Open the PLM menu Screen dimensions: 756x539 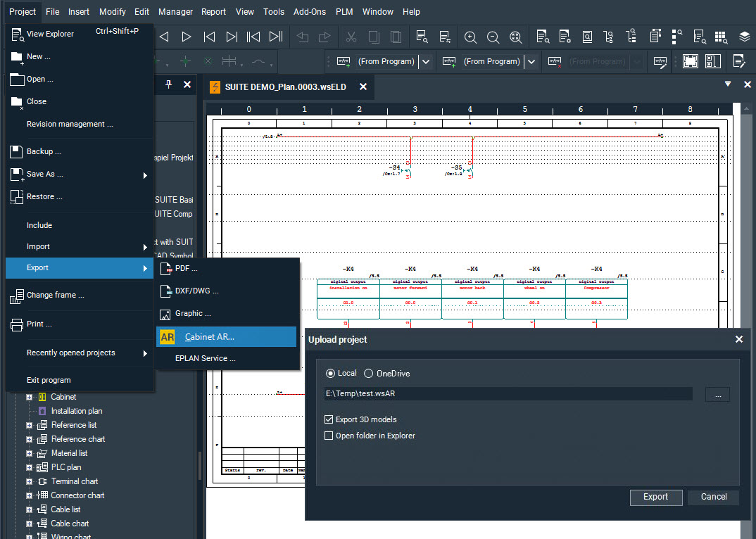pyautogui.click(x=344, y=11)
